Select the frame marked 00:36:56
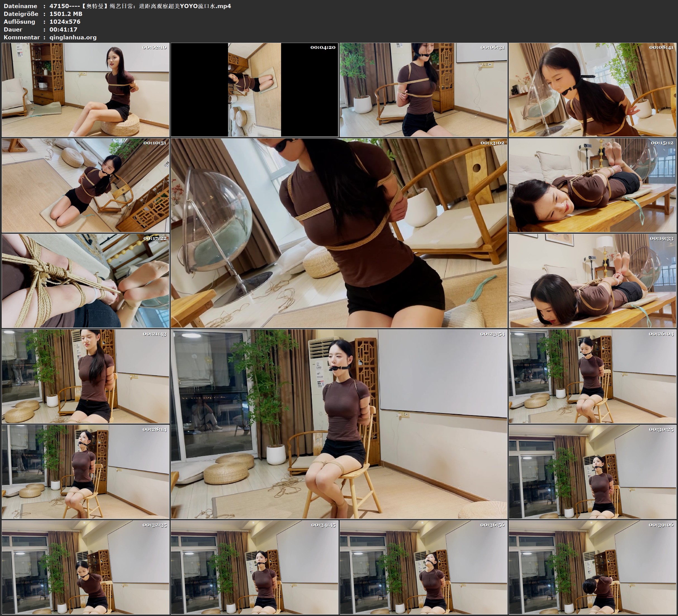 [x=423, y=567]
